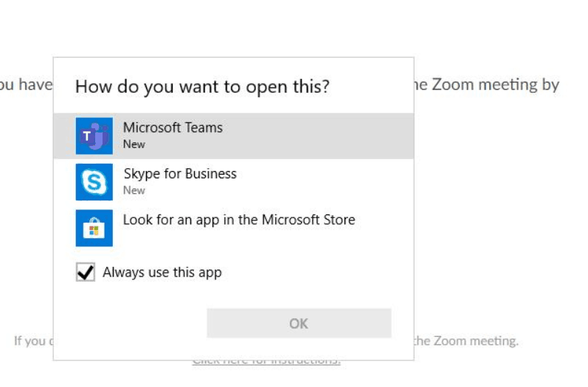This screenshot has width=588, height=387.
Task: Select the "Microsoft Teams" app name text
Action: pos(173,128)
